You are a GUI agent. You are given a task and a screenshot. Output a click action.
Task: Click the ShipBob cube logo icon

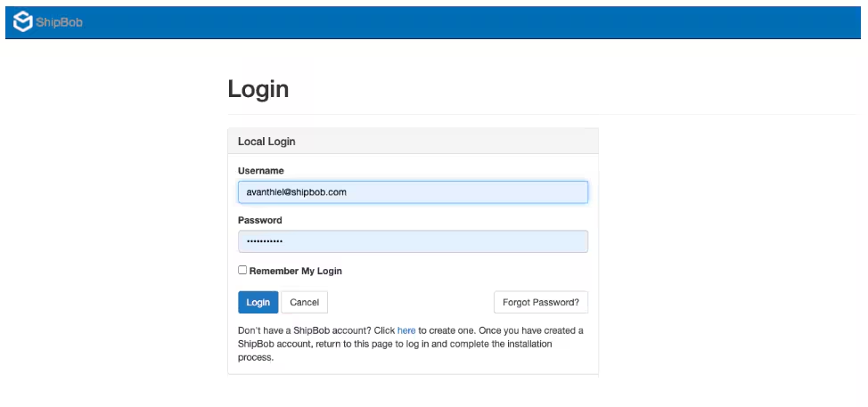(x=22, y=22)
